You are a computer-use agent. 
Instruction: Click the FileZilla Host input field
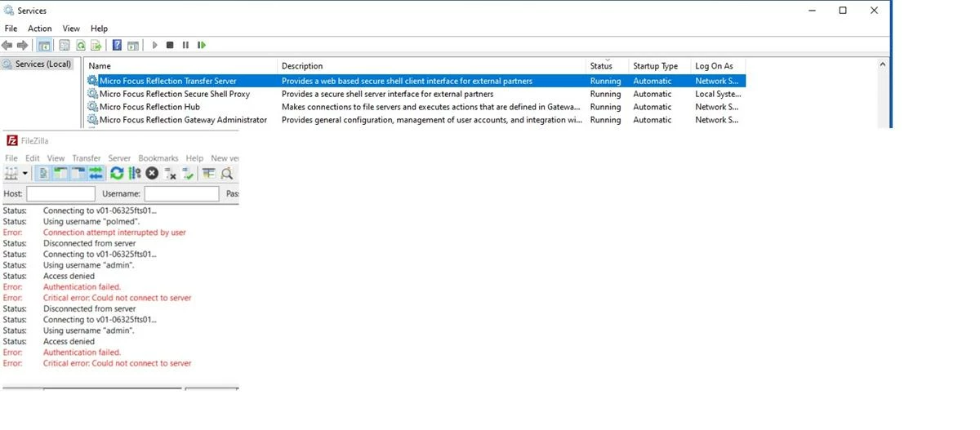tap(60, 193)
